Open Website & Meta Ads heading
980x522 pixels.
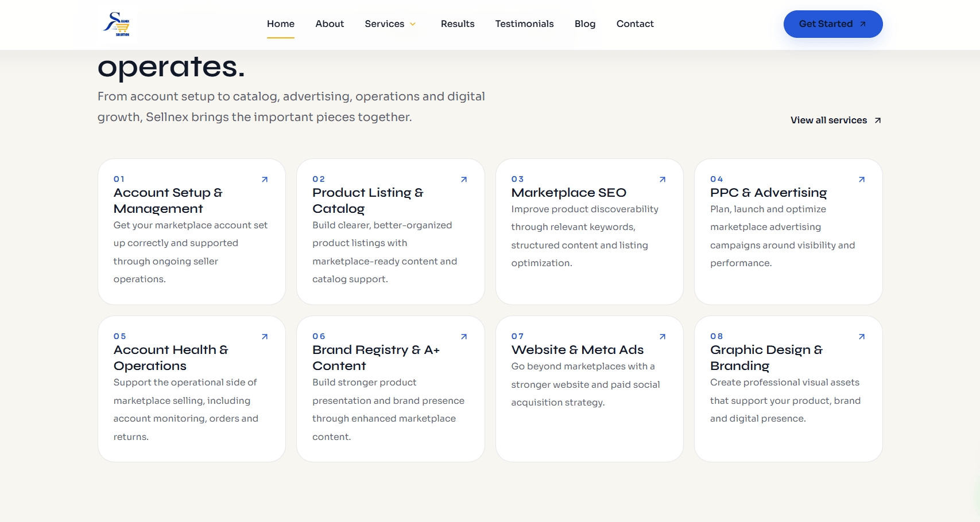pos(578,350)
